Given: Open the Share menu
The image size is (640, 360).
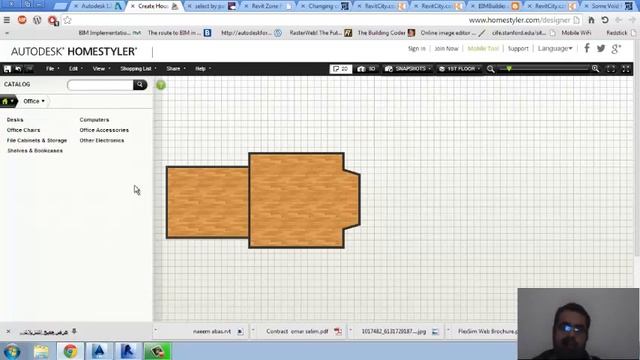Looking at the screenshot, I should [176, 69].
